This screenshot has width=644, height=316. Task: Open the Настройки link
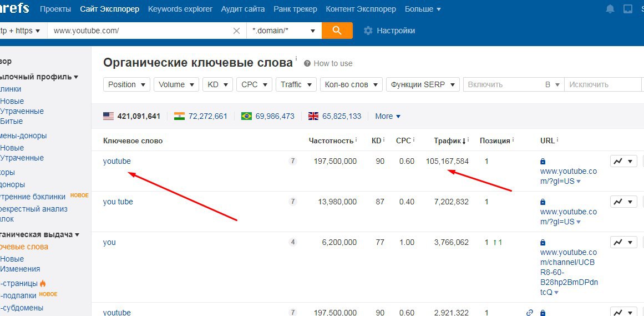396,31
